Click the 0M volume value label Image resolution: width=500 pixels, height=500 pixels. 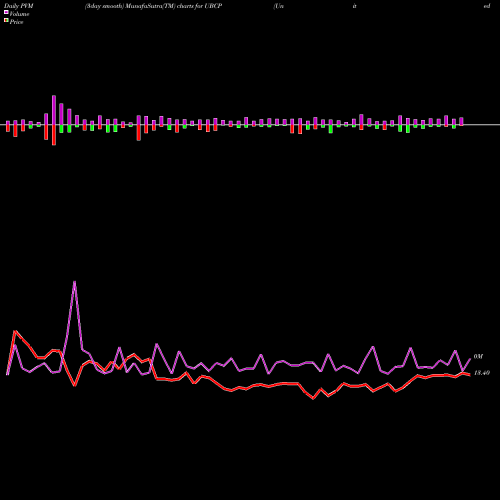pos(478,357)
